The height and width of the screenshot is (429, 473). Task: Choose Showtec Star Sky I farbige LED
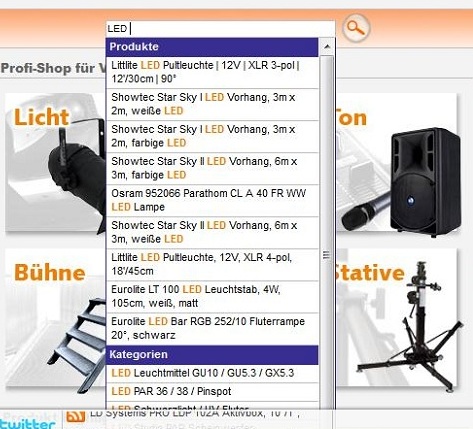(x=212, y=136)
